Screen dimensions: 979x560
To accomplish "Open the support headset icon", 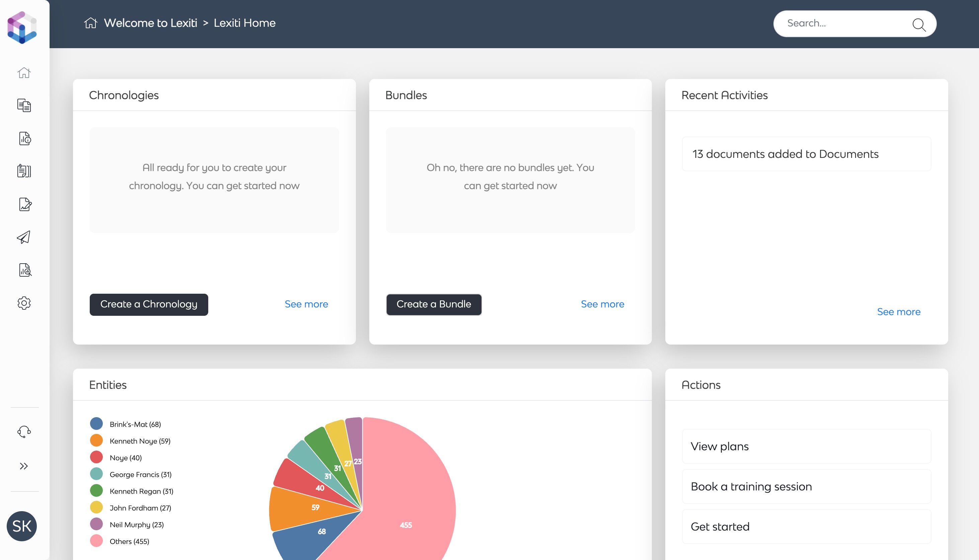I will 24,432.
